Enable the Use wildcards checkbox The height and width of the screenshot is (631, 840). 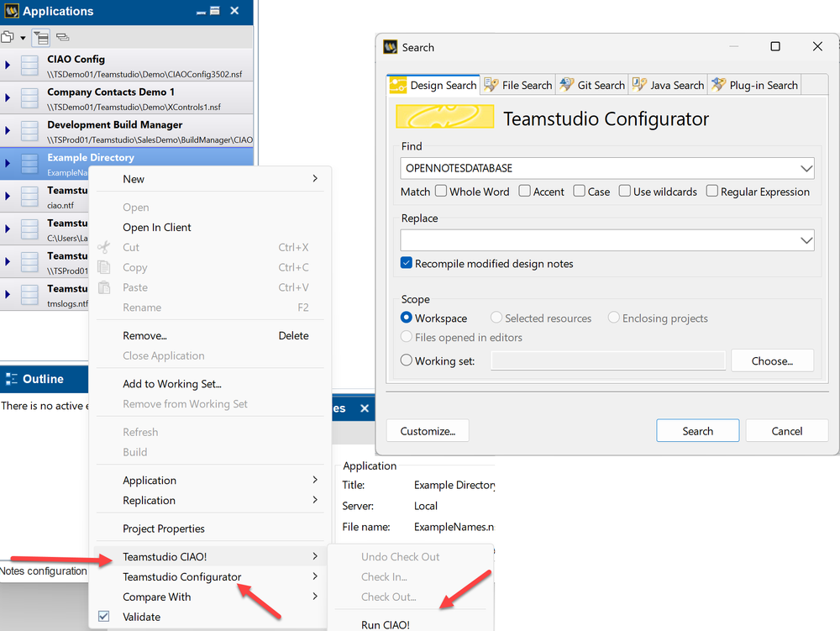tap(625, 192)
